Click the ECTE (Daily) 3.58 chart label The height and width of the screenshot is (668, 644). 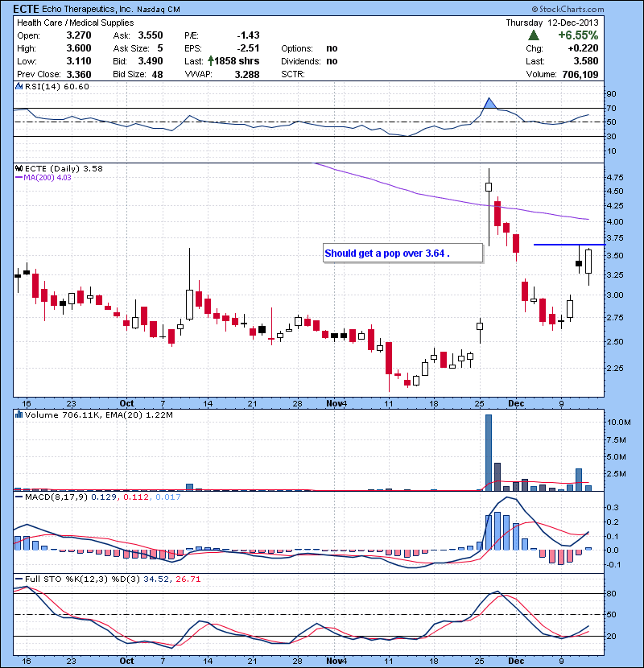tap(64, 168)
